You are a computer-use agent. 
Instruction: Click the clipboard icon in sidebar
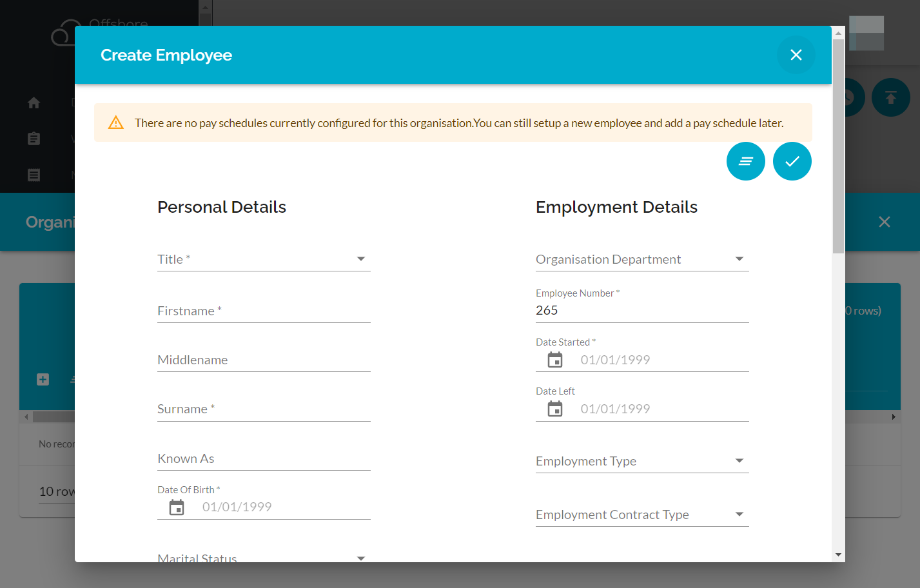pos(34,139)
